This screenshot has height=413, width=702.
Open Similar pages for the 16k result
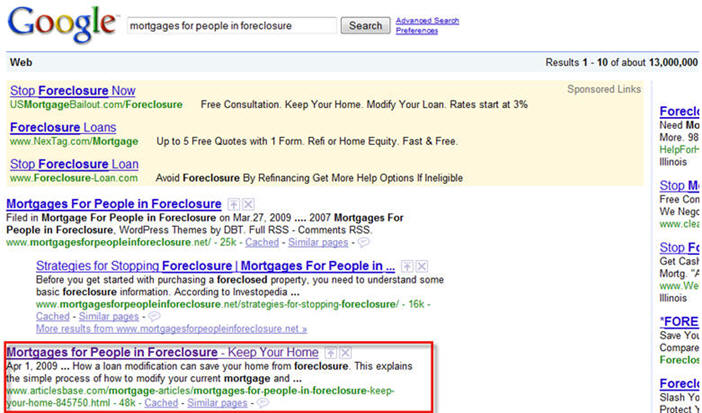point(109,316)
